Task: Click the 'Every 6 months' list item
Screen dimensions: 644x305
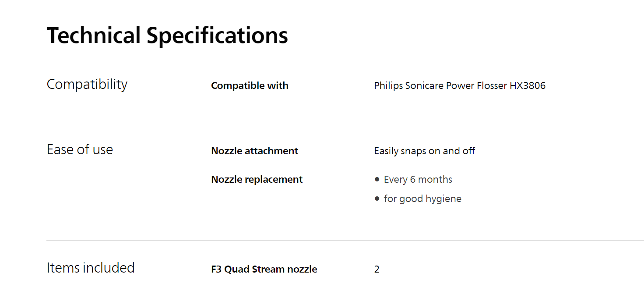Action: click(418, 180)
